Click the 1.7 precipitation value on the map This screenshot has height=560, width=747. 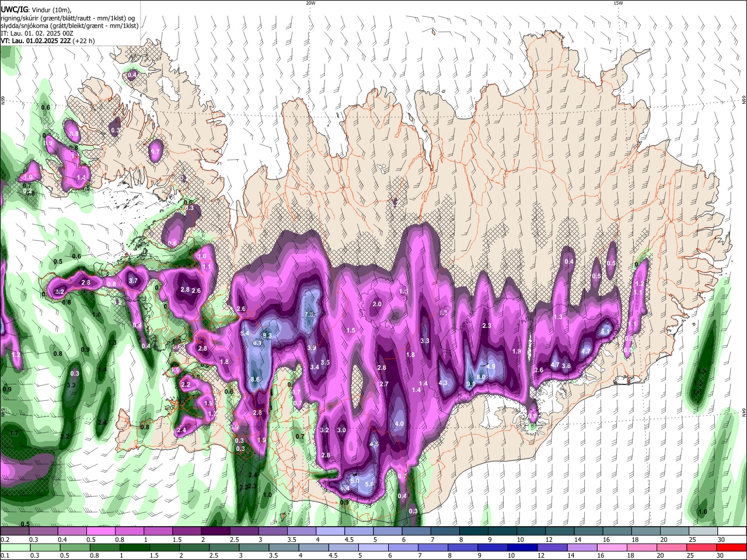(x=14, y=433)
